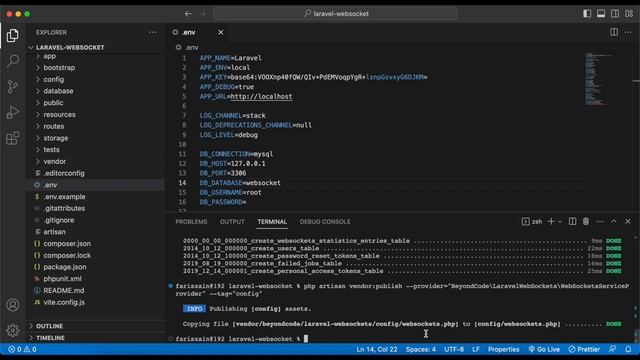Click the Prettier status item
Screen dimensions: 640x360
click(584, 349)
